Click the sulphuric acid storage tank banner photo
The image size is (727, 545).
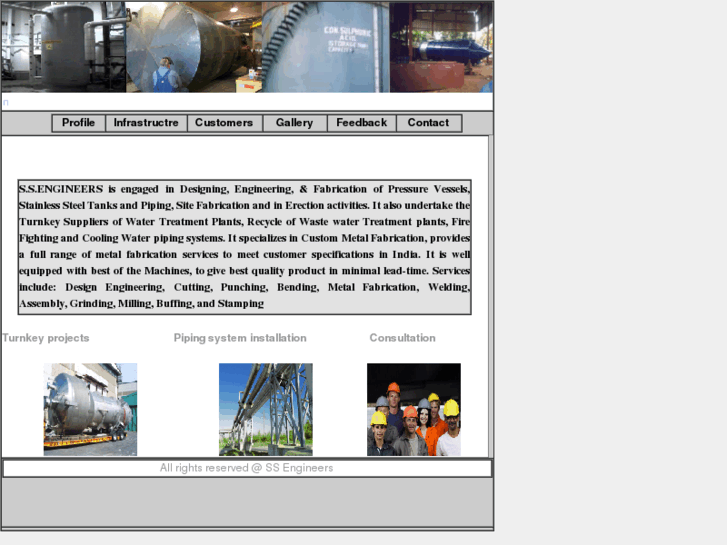coord(326,47)
